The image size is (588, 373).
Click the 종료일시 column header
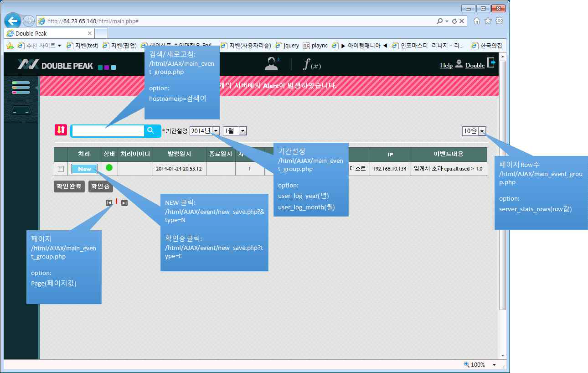pos(221,154)
